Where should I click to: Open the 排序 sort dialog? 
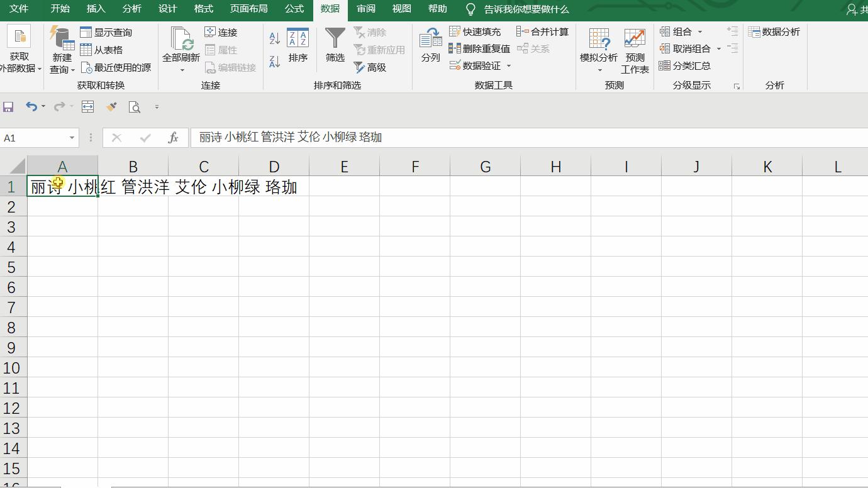(298, 45)
